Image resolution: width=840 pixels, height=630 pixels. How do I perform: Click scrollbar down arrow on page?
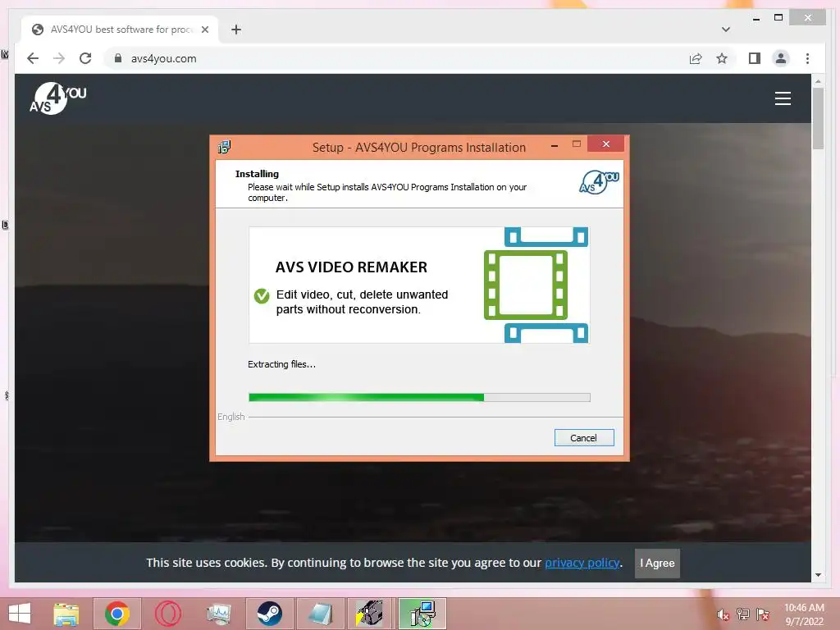tap(818, 575)
